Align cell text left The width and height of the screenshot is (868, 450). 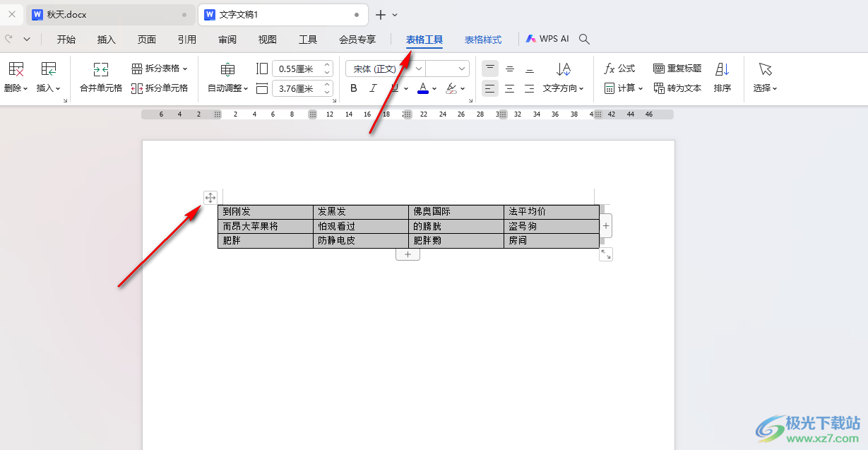click(x=490, y=88)
